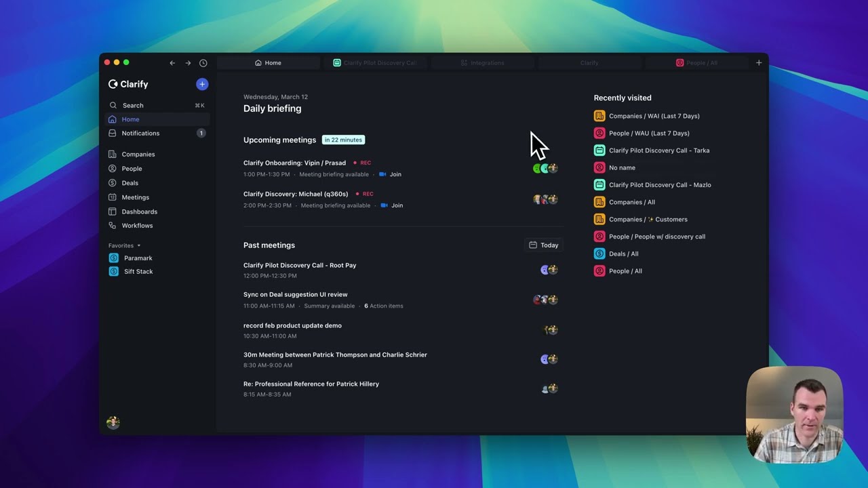Open the Today date picker

click(544, 245)
